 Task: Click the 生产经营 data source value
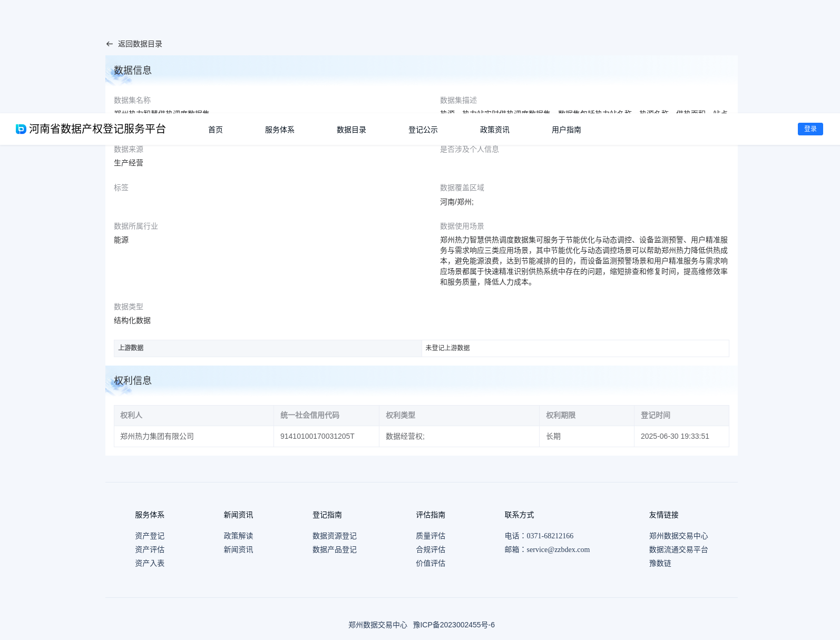pos(129,163)
